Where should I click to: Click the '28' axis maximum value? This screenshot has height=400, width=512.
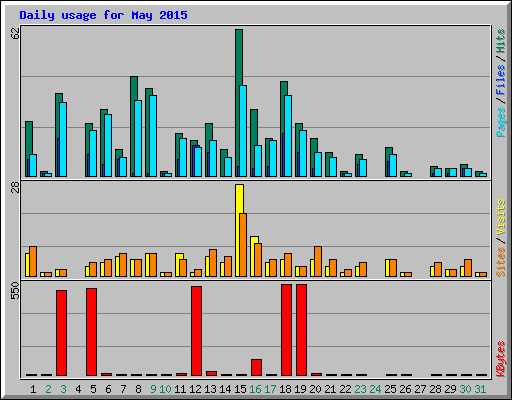[x=15, y=188]
